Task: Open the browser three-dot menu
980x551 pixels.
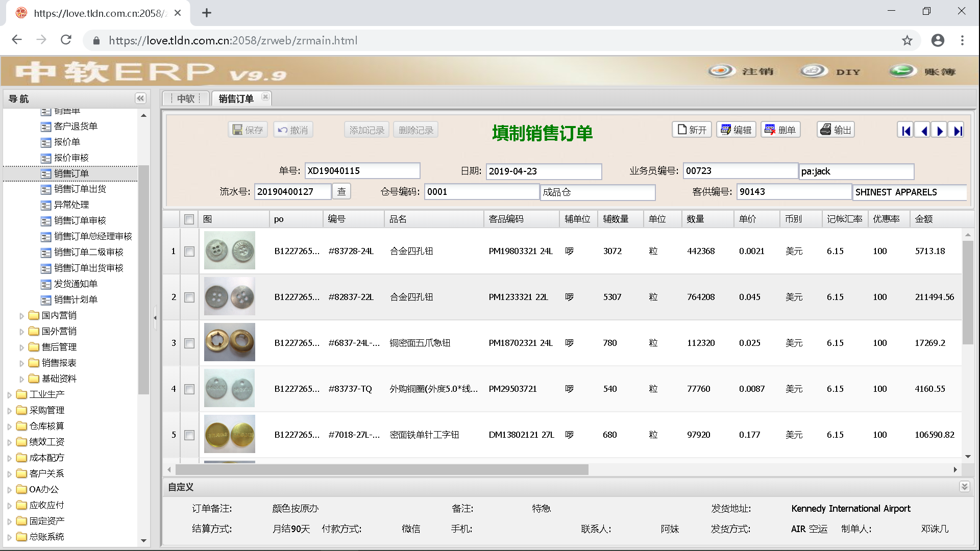Action: pyautogui.click(x=963, y=40)
